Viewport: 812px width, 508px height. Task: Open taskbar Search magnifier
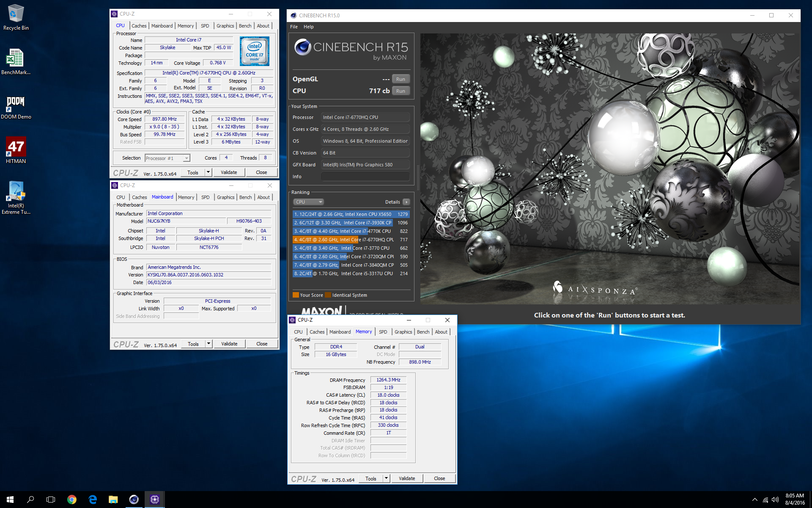tap(30, 500)
